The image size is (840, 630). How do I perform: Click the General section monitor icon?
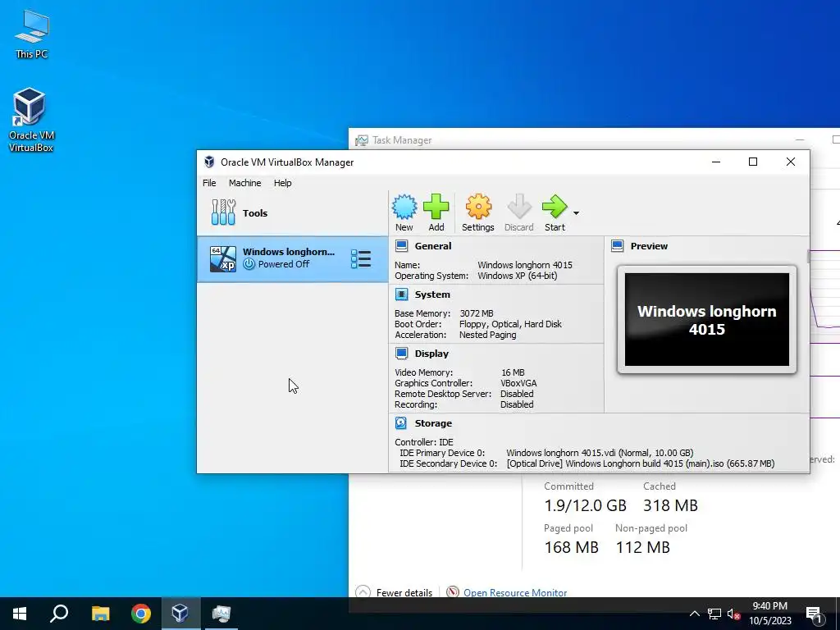pyautogui.click(x=401, y=246)
